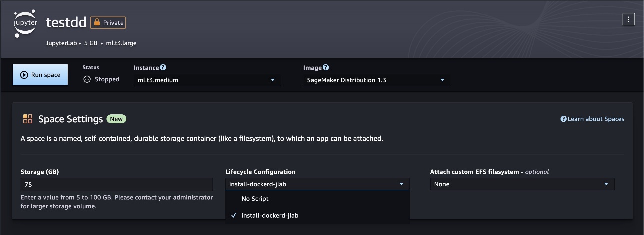Click the Private lock badge
644x235 pixels.
point(108,23)
